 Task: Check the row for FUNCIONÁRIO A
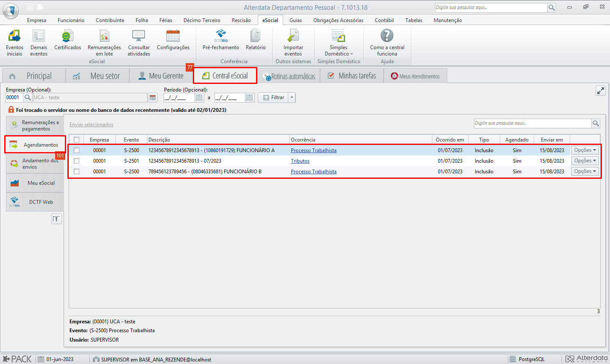click(x=77, y=150)
